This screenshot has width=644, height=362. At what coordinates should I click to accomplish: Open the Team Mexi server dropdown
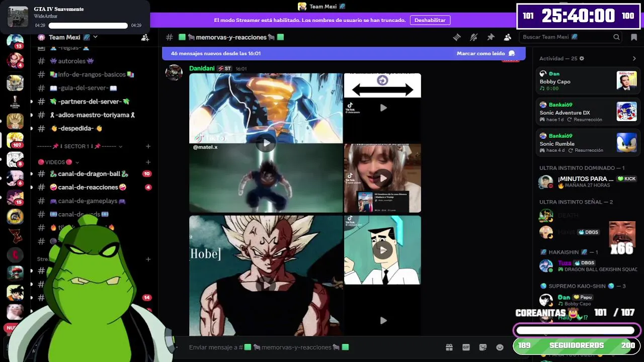[96, 37]
